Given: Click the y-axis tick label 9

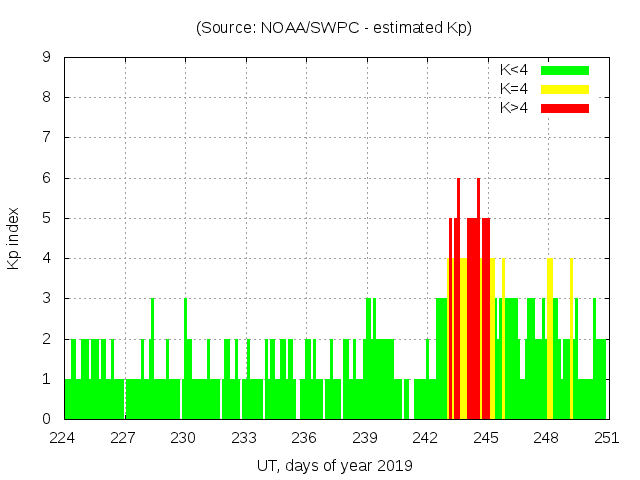Looking at the screenshot, I should [x=46, y=58].
